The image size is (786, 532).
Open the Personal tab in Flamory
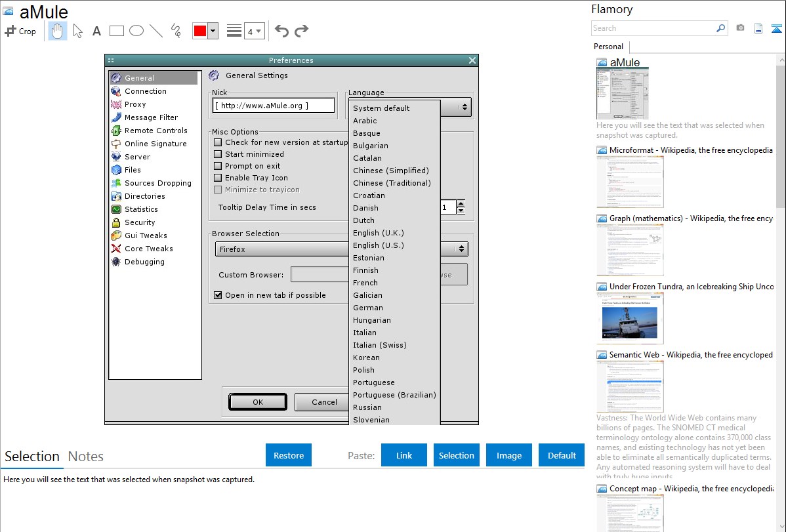pyautogui.click(x=608, y=47)
